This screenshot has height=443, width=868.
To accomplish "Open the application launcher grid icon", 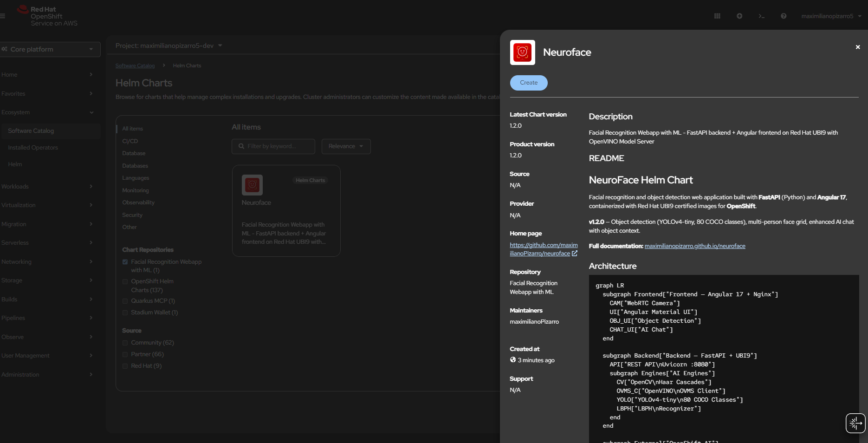I will click(717, 16).
